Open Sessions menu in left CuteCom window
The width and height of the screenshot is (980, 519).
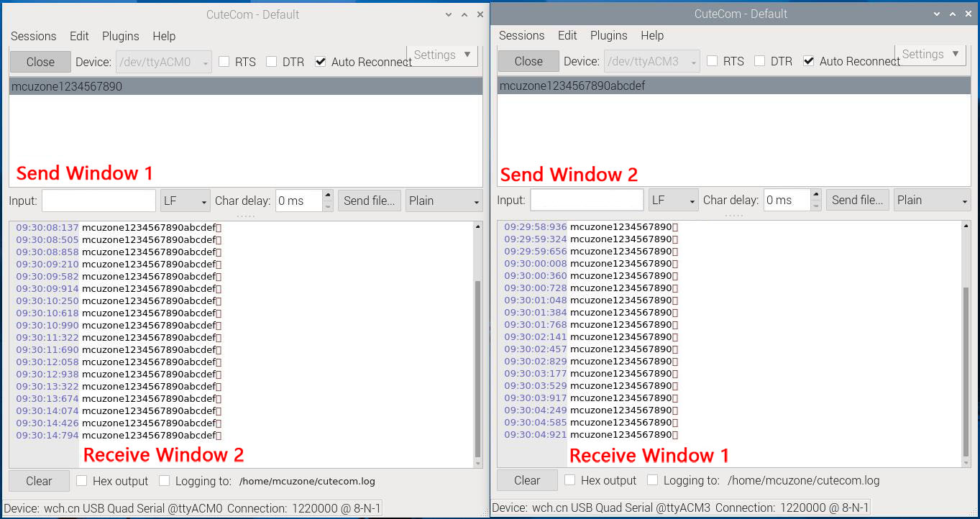(33, 36)
